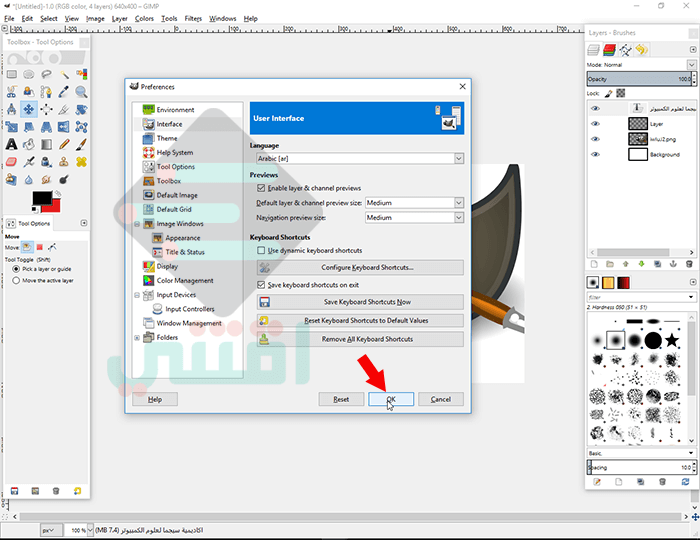700x540 pixels.
Task: Open Default layer & channel preview size dropdown
Action: tap(414, 203)
